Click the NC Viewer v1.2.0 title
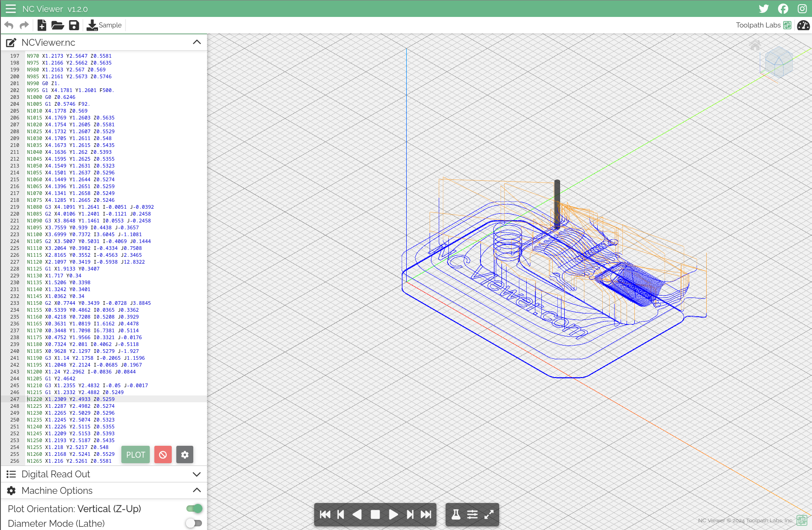The image size is (812, 530). [x=55, y=9]
